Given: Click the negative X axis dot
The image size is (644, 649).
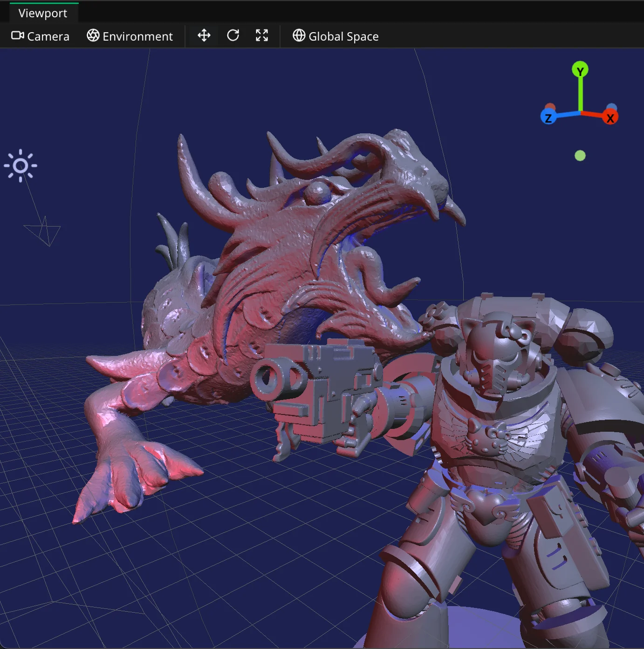Looking at the screenshot, I should pyautogui.click(x=550, y=107).
